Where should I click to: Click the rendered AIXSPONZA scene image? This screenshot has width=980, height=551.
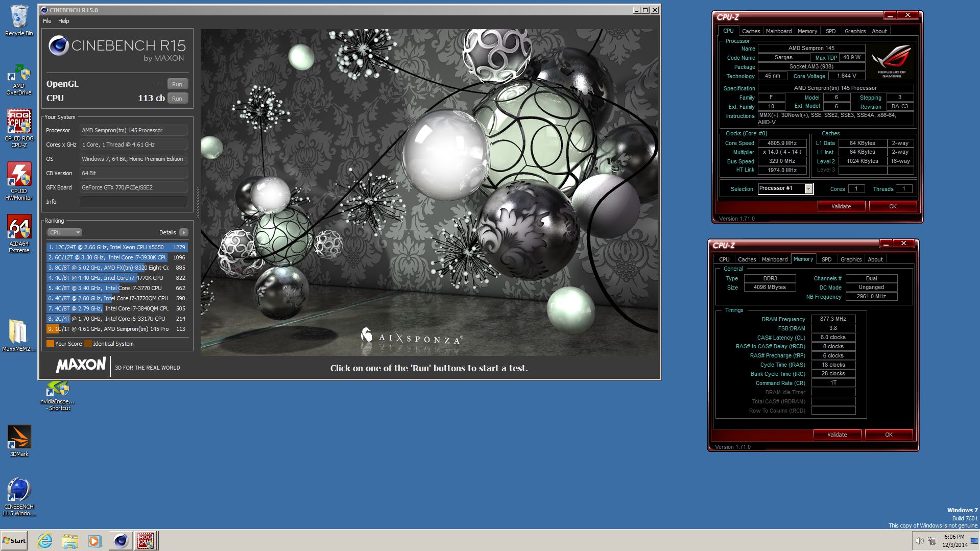429,193
